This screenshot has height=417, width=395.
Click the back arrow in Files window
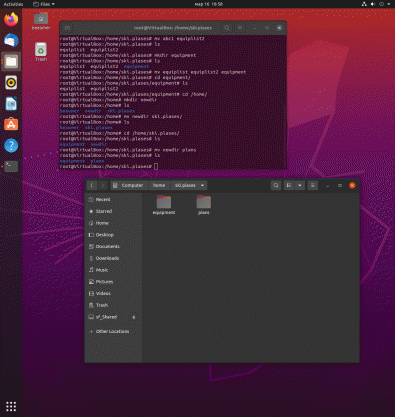[92, 185]
